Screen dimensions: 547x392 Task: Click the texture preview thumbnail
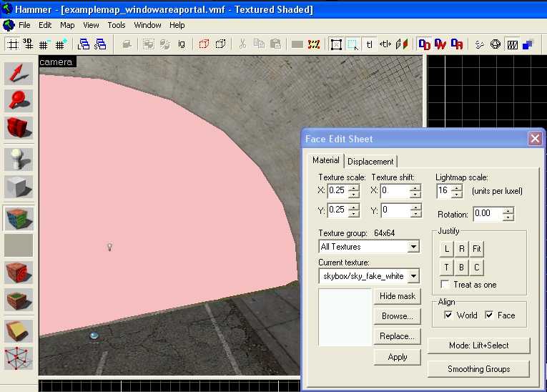[x=345, y=316]
